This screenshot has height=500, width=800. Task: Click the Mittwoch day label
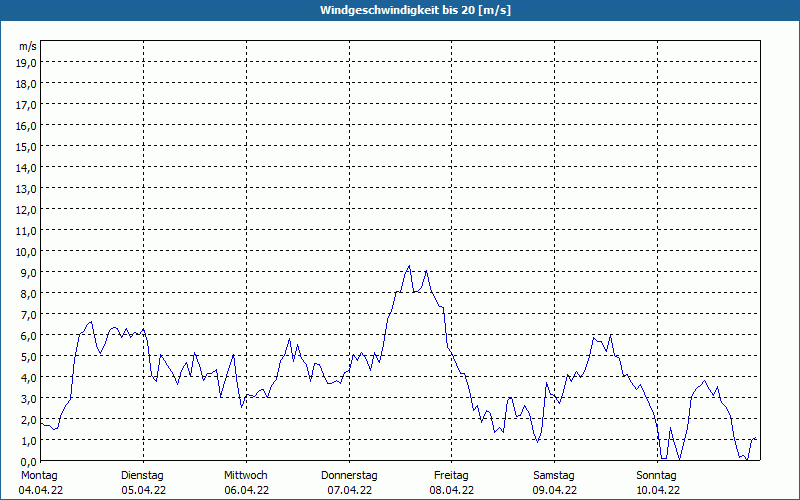click(x=245, y=476)
